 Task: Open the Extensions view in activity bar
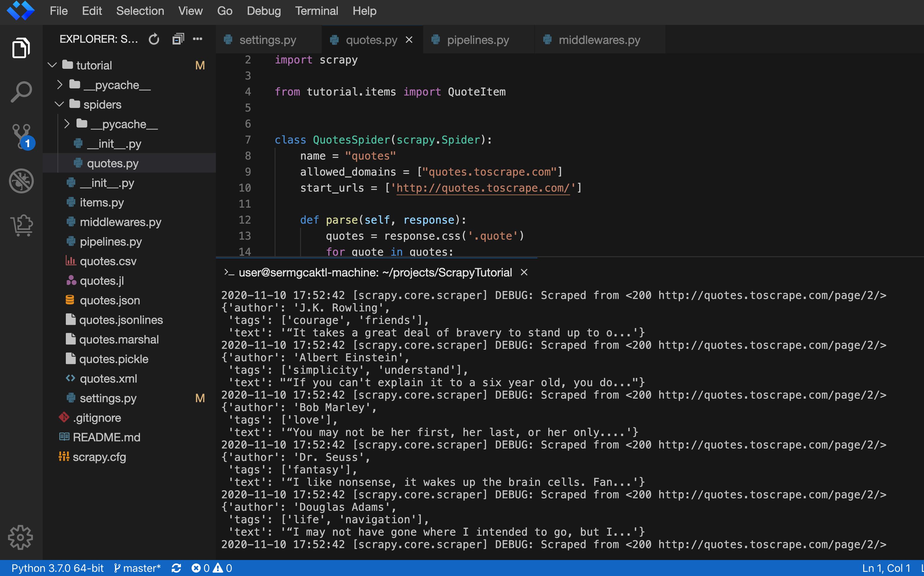point(21,225)
